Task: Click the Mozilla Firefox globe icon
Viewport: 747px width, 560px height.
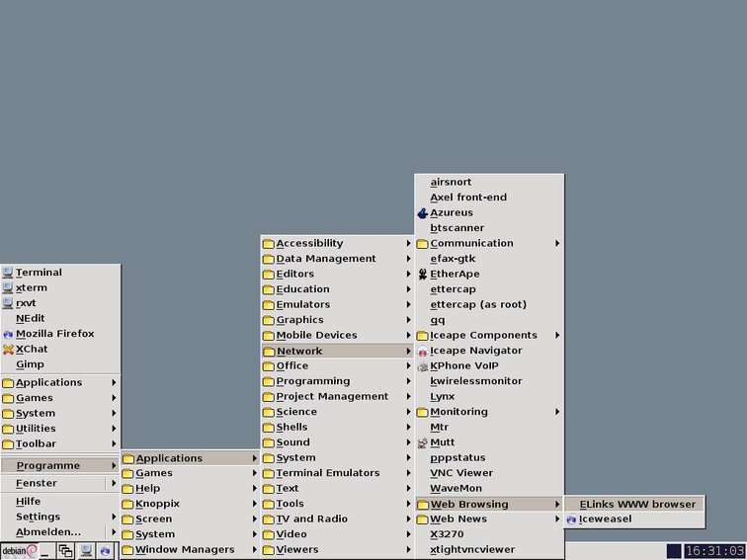Action: (x=8, y=334)
